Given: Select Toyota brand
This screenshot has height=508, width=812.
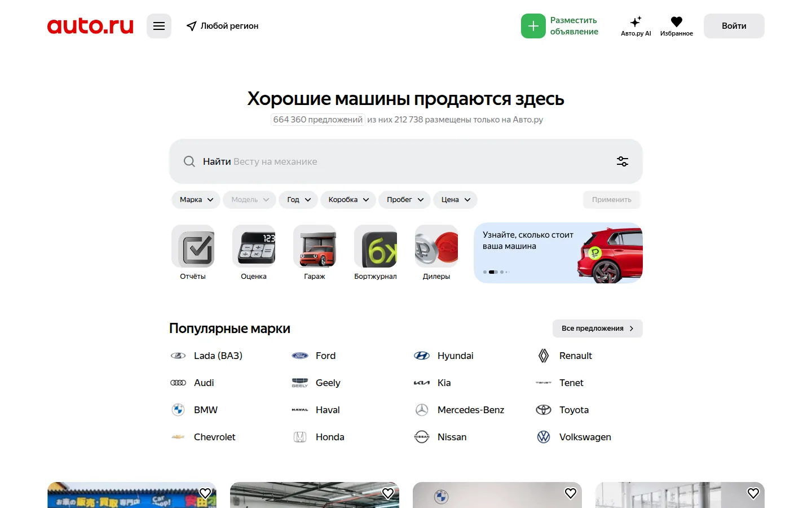Looking at the screenshot, I should [562, 410].
